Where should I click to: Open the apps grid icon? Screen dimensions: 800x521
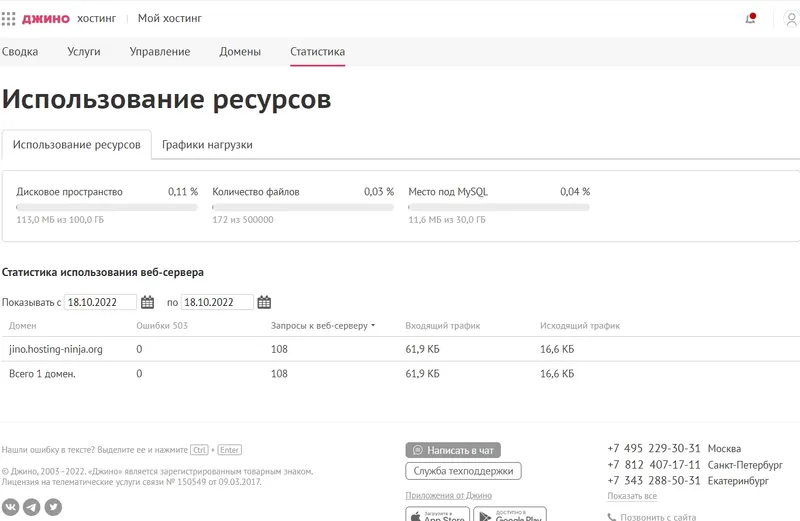click(x=8, y=19)
